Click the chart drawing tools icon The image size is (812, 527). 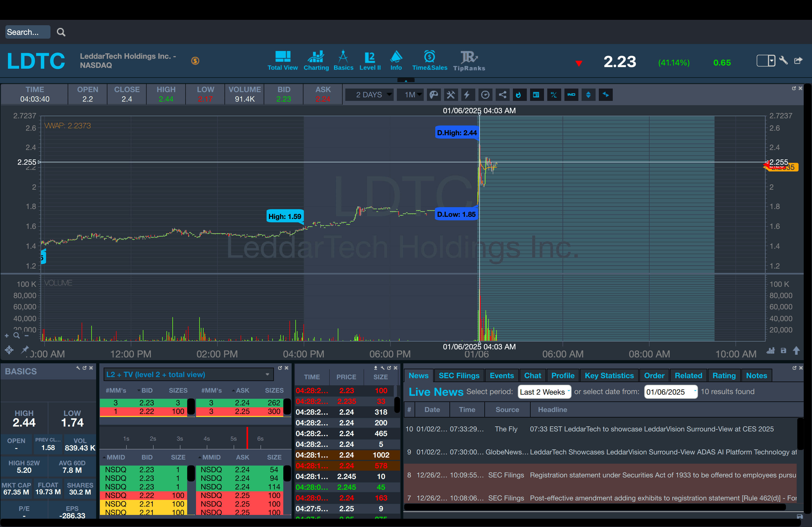click(x=451, y=95)
